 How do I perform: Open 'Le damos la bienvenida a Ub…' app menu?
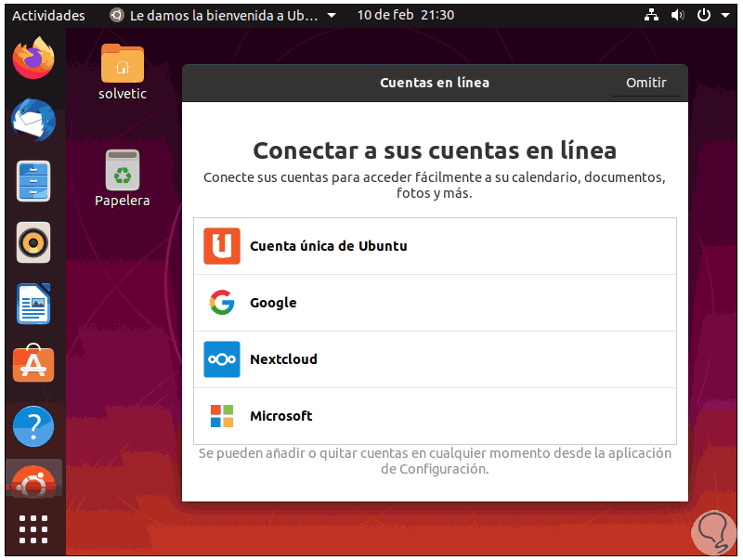coord(223,15)
